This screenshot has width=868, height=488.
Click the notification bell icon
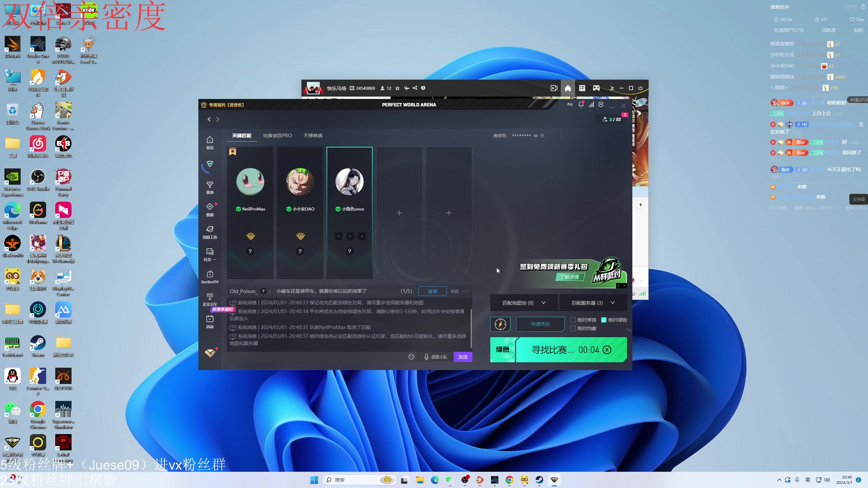[x=581, y=105]
